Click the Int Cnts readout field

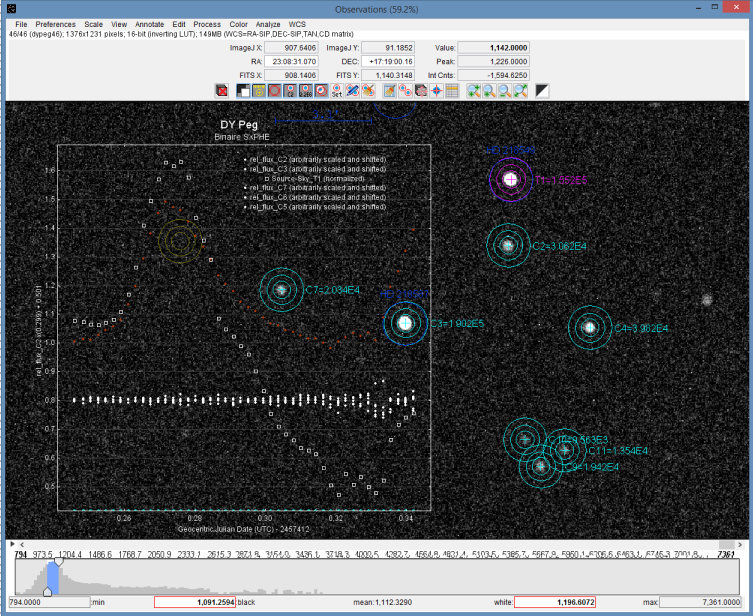494,75
